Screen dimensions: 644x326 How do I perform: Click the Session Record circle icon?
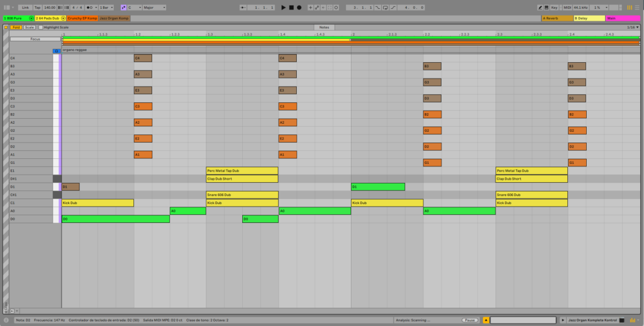pos(336,8)
